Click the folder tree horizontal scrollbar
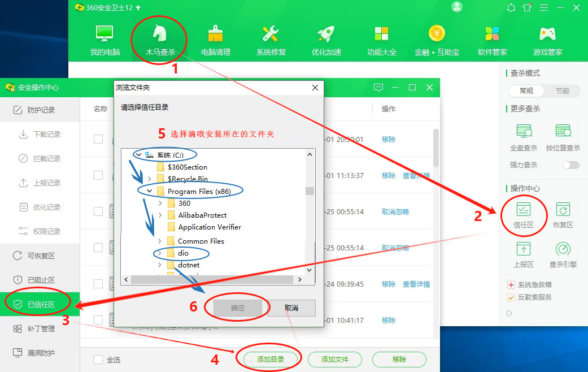 [215, 279]
